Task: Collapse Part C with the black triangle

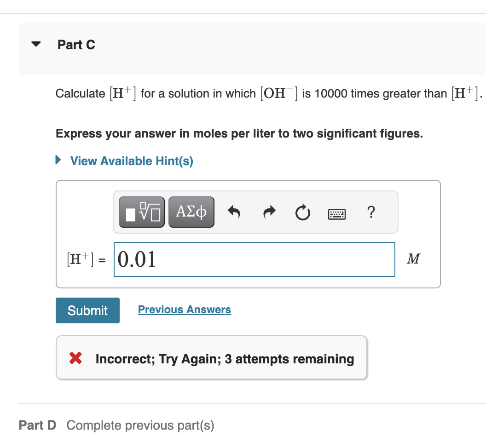Action: tap(35, 45)
